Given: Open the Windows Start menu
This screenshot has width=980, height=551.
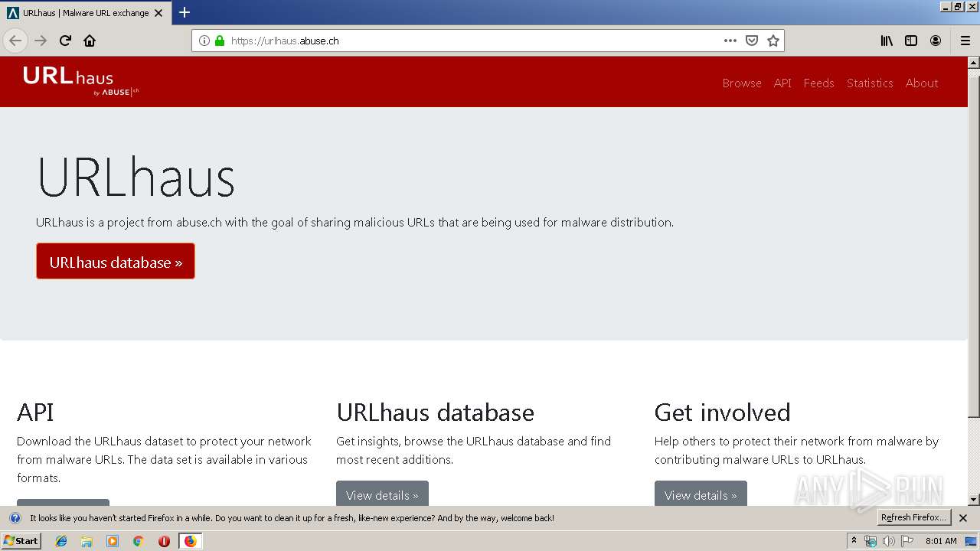Looking at the screenshot, I should pyautogui.click(x=21, y=541).
